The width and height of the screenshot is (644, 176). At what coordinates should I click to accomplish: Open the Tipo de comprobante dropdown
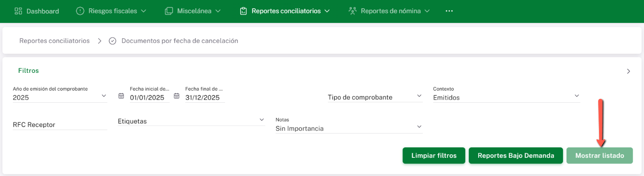click(419, 95)
